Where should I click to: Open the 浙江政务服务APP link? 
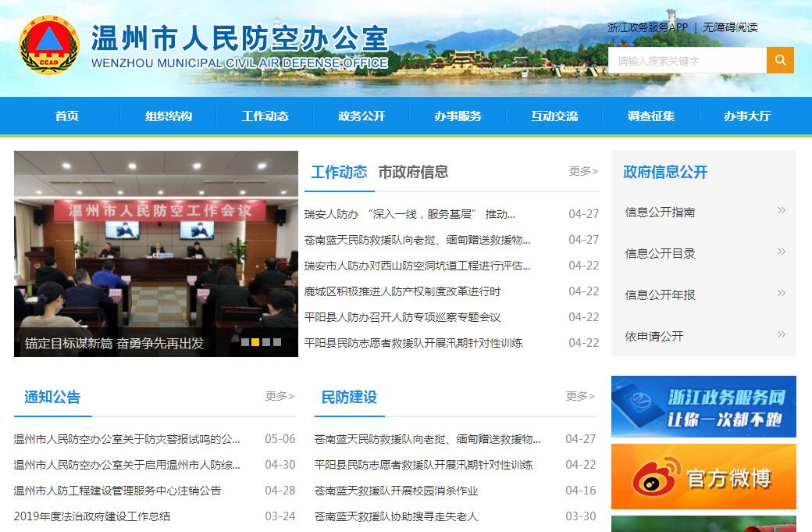point(648,27)
